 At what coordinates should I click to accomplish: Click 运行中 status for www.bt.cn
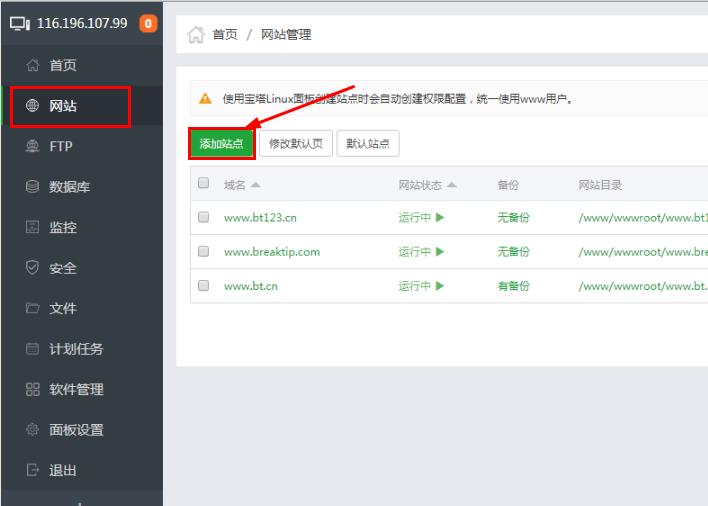415,286
